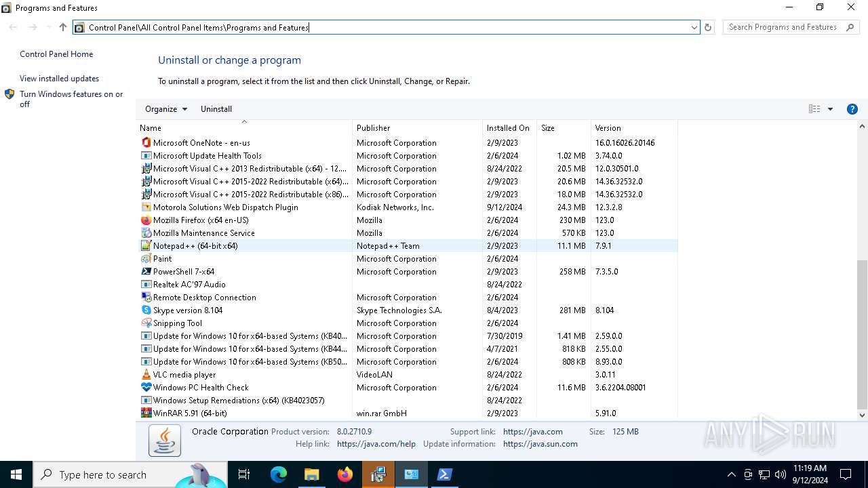Image resolution: width=868 pixels, height=488 pixels.
Task: Click the Windows PC Health Check icon
Action: 146,388
